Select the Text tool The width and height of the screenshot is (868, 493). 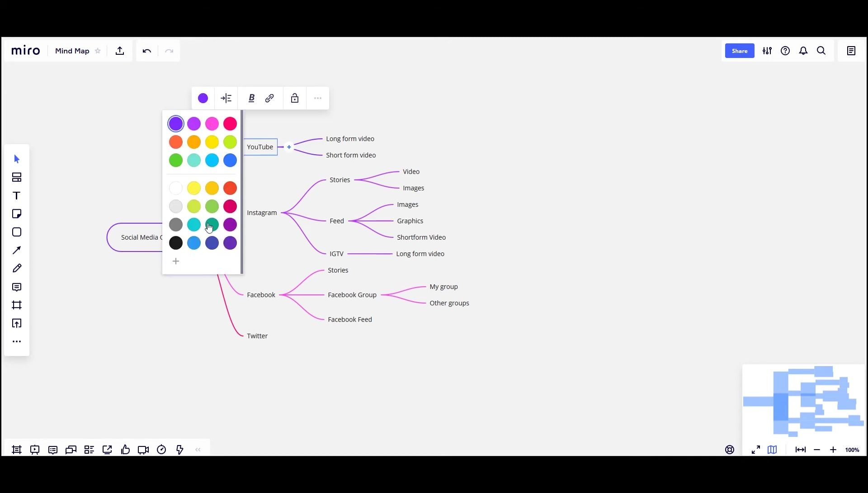pos(17,196)
